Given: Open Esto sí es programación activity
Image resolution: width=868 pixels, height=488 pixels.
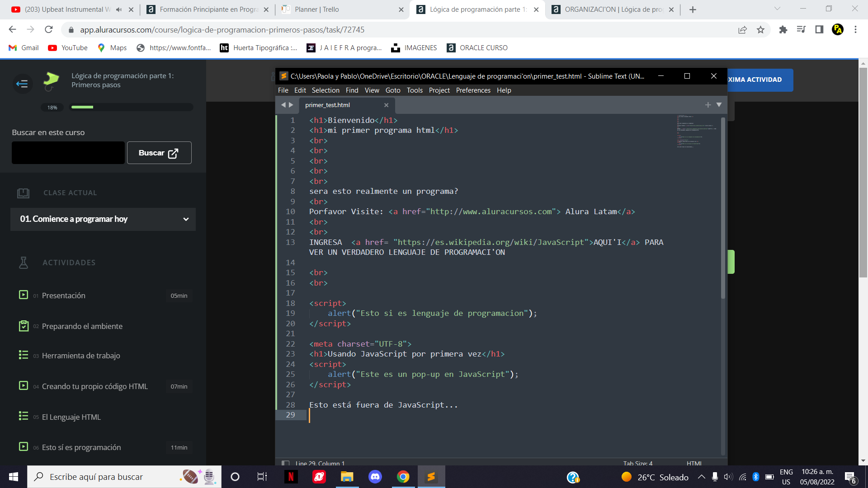Looking at the screenshot, I should point(81,447).
